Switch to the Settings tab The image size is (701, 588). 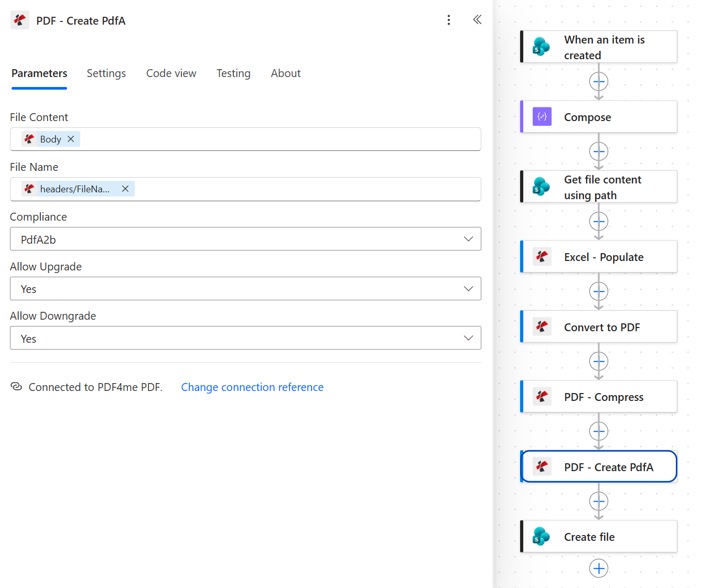pyautogui.click(x=106, y=73)
